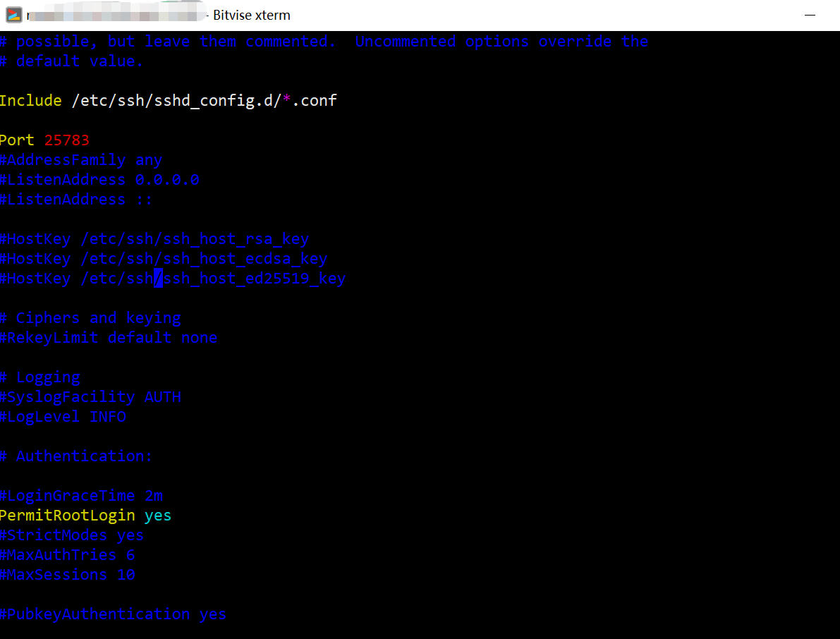Click the #AddressFamily any line
Viewport: 840px width, 639px height.
[81, 160]
